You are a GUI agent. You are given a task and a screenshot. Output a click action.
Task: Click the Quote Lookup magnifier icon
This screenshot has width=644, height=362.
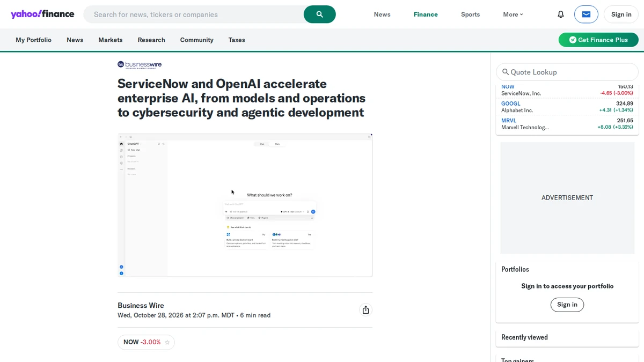click(x=506, y=72)
